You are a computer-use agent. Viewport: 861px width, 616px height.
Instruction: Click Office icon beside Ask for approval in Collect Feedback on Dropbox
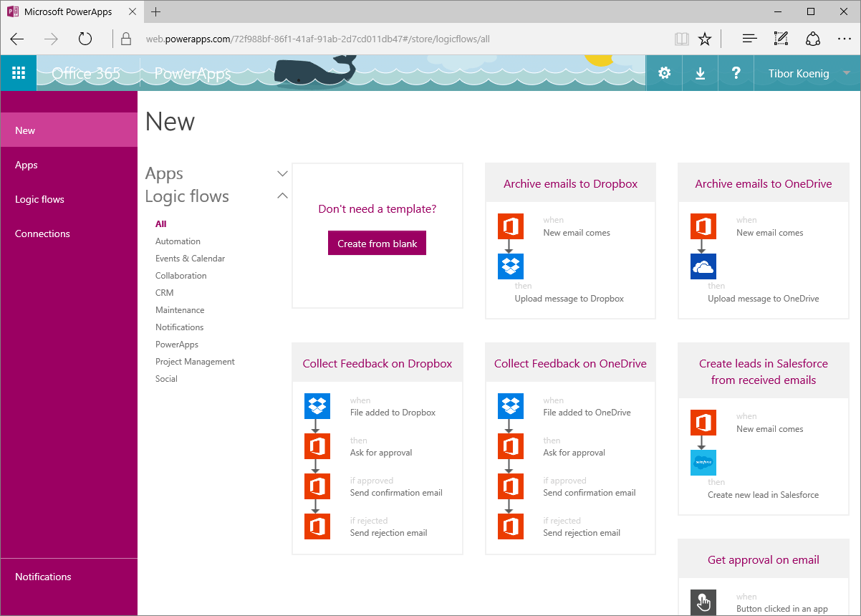click(317, 446)
